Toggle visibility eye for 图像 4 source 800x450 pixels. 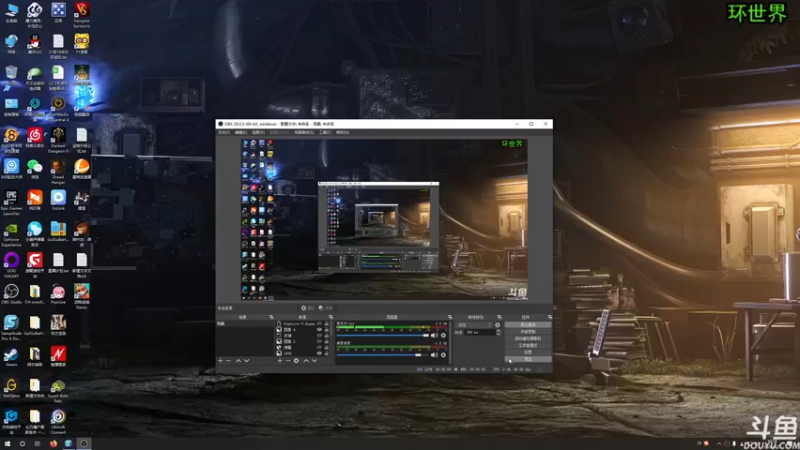pos(319,330)
